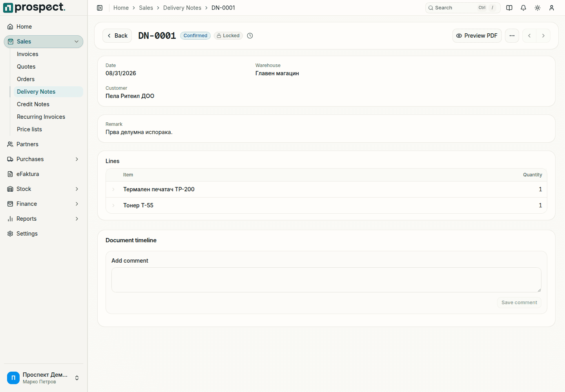Expand the Тонер T-55 line row

[113, 205]
